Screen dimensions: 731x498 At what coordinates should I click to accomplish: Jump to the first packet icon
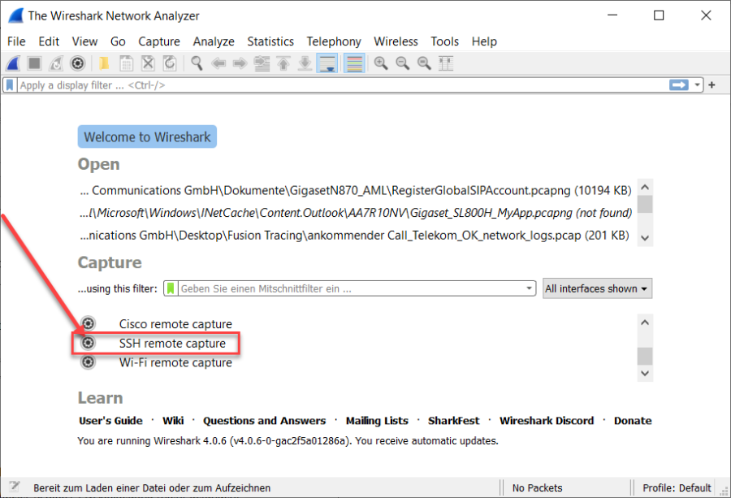click(283, 63)
